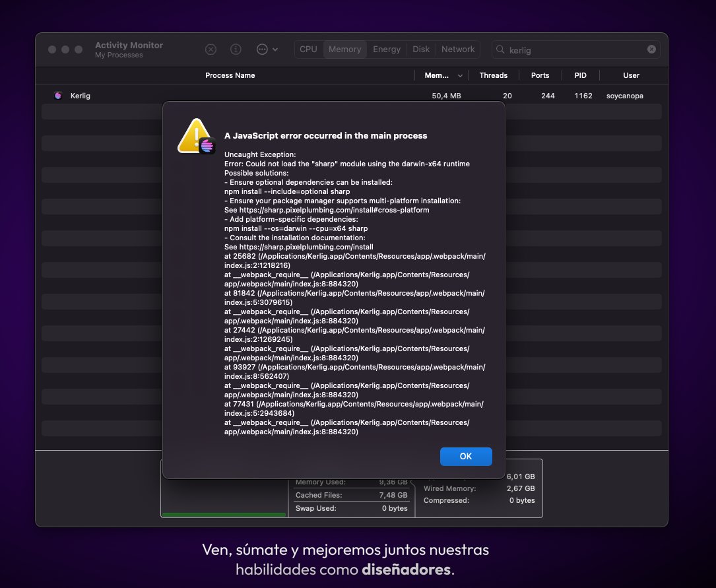The height and width of the screenshot is (588, 716).
Task: Click the Wired Memory value 2,67 GB
Action: pos(521,488)
